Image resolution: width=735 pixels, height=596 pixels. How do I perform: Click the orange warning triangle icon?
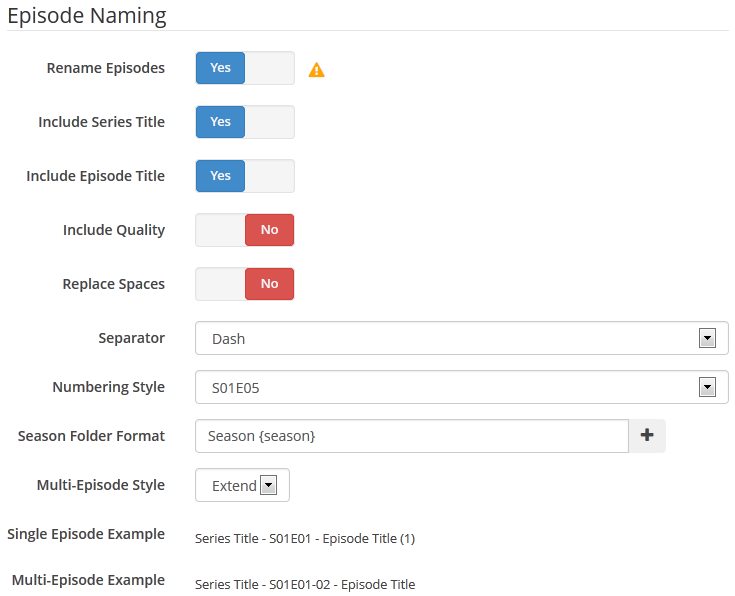click(x=316, y=70)
